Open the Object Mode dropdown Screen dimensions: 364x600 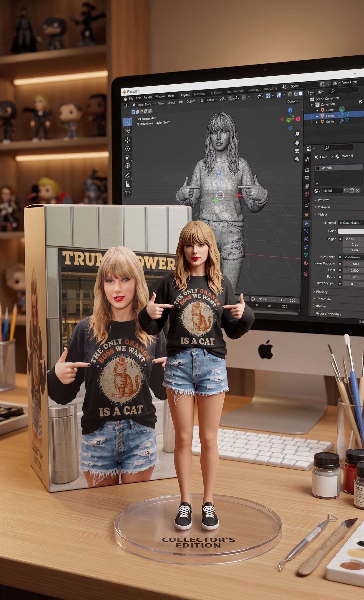144,105
